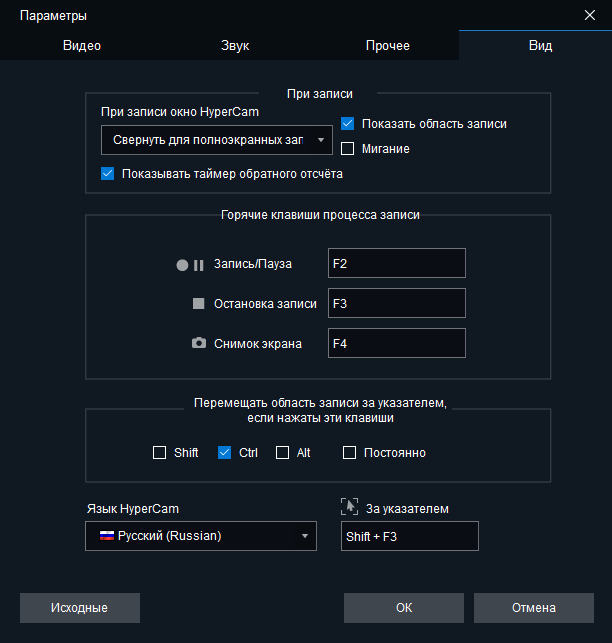Check the Shift modifier key
612x643 pixels.
[x=159, y=453]
